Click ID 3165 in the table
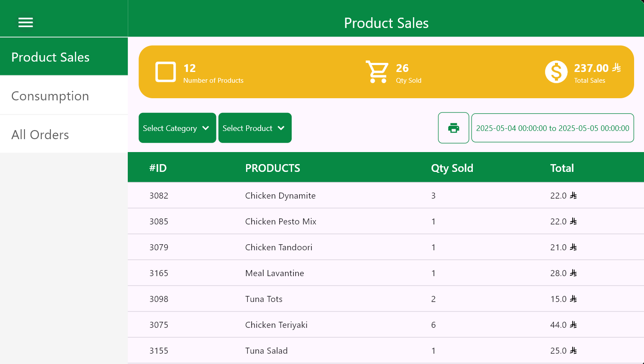Screen dimensions: 644x364 [x=159, y=273]
